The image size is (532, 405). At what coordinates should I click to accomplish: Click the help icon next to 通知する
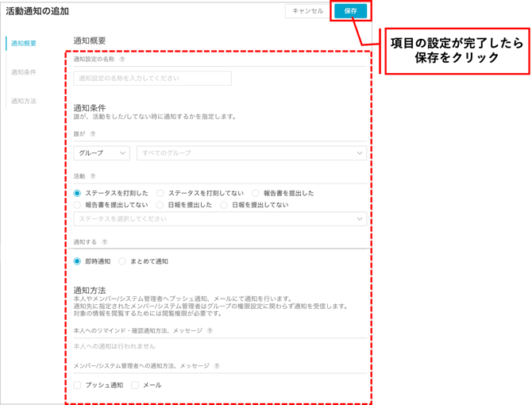105,242
